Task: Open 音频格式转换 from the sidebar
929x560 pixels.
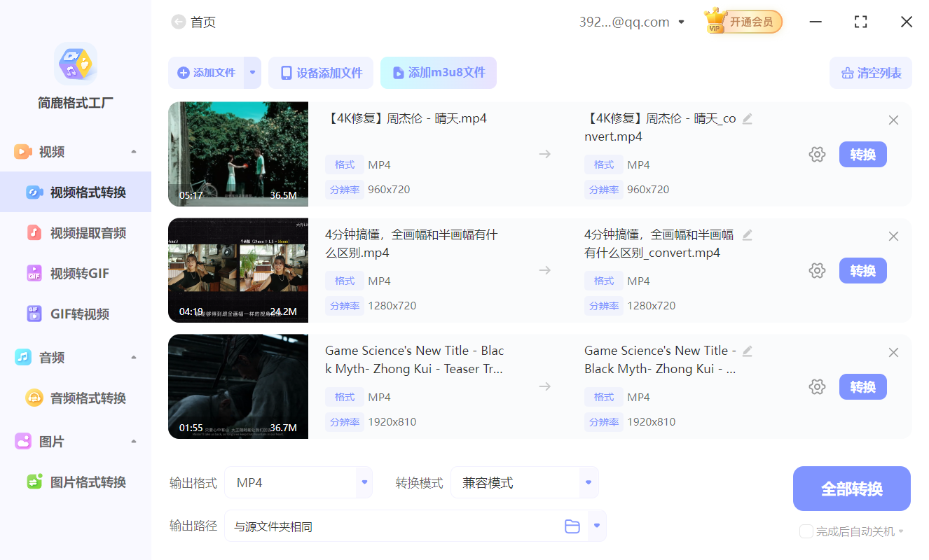Action: pos(77,398)
